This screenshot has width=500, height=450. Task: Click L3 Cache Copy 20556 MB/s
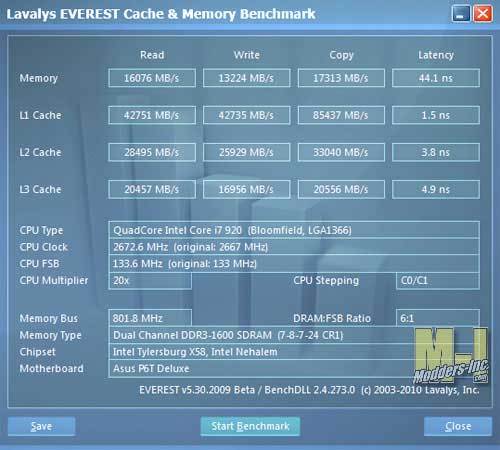click(341, 189)
